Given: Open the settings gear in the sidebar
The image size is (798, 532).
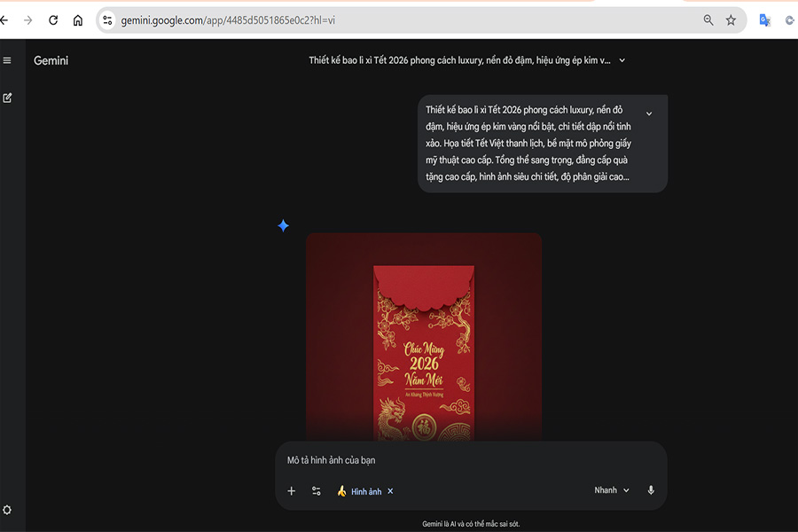Looking at the screenshot, I should click(7, 510).
